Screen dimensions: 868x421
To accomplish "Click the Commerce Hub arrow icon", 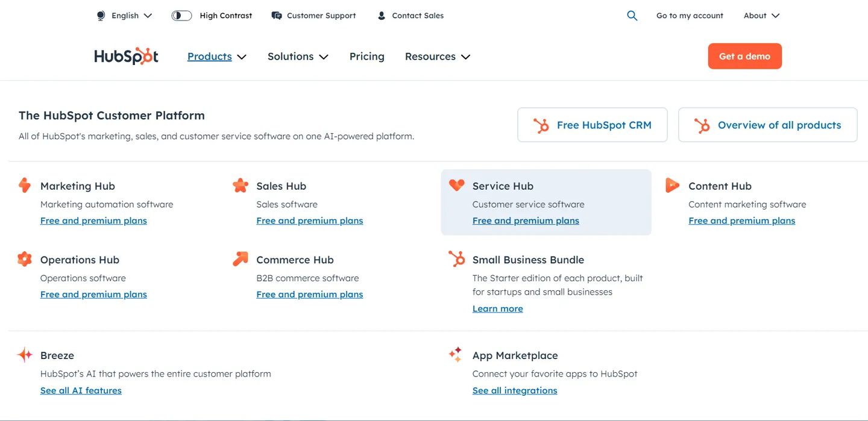I will 241,259.
